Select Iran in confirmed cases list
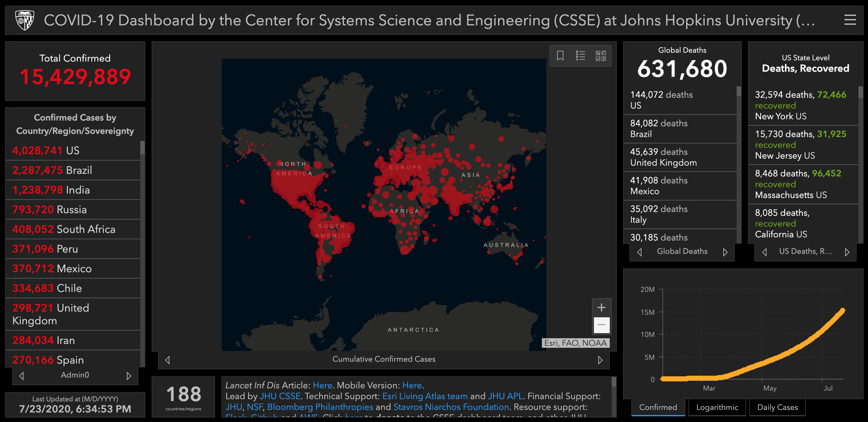868x422 pixels. [73, 340]
